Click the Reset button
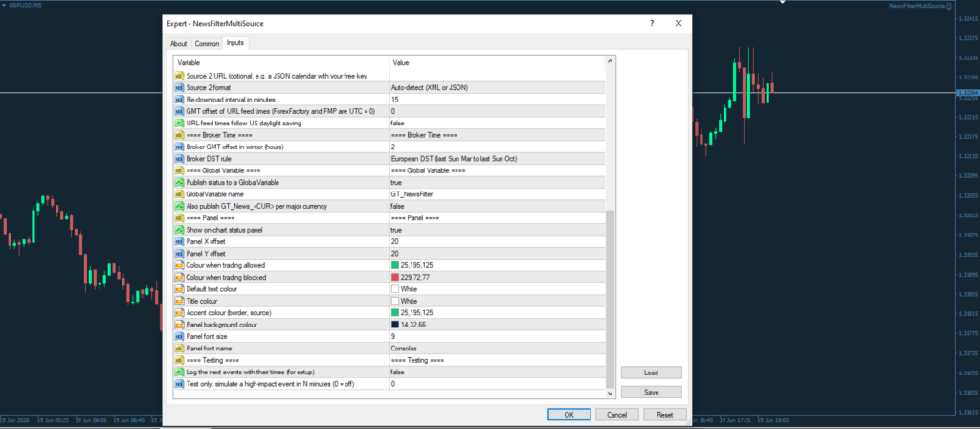The width and height of the screenshot is (980, 429). coord(665,415)
